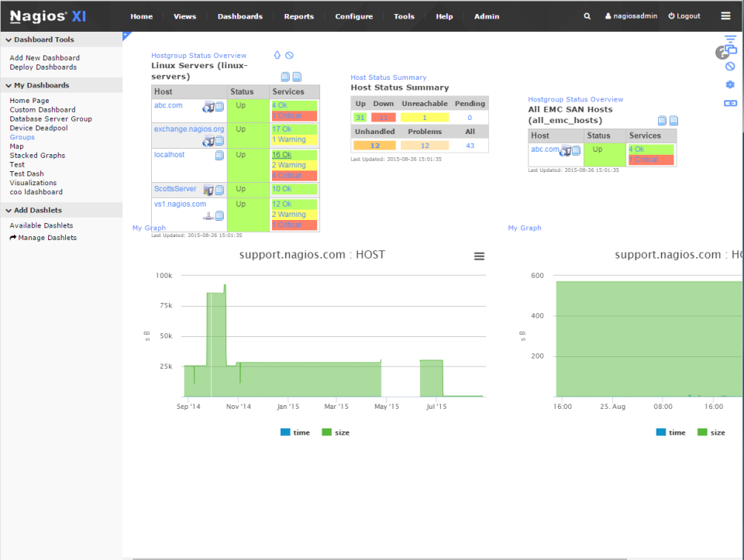Open the support.nagios.com graph hamburger menu
This screenshot has height=560, width=744.
tap(479, 256)
